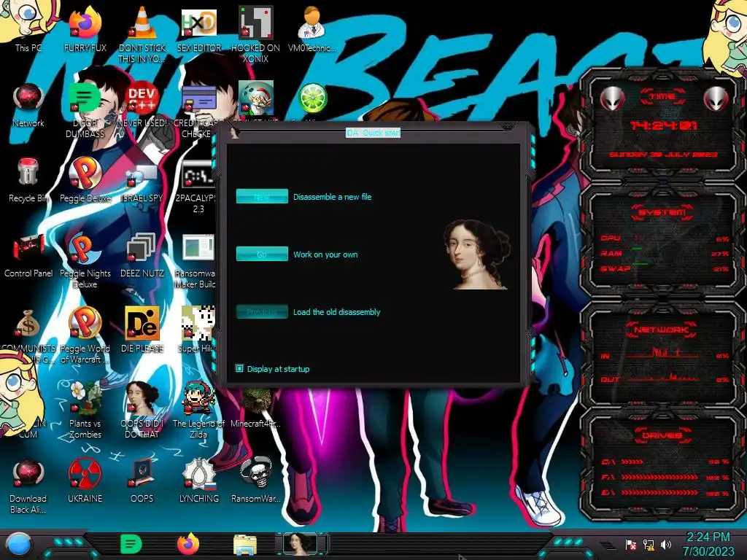Open the lime icon on desktop
Image resolution: width=747 pixels, height=560 pixels.
312,98
